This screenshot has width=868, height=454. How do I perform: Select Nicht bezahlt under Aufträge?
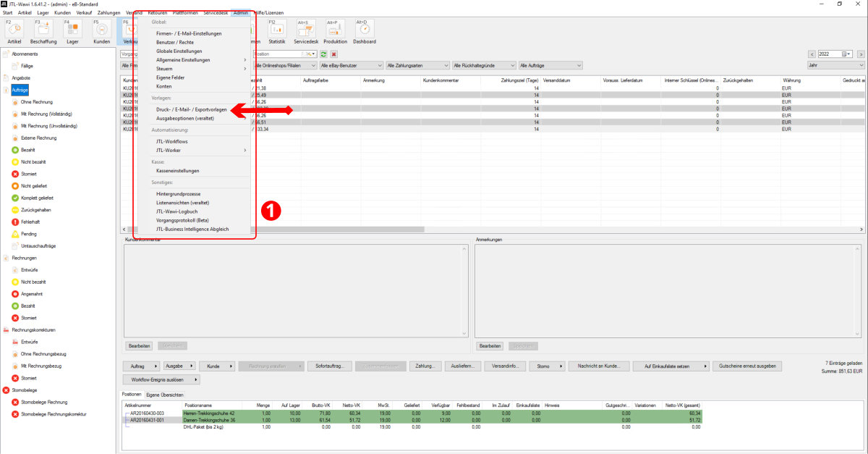[33, 162]
